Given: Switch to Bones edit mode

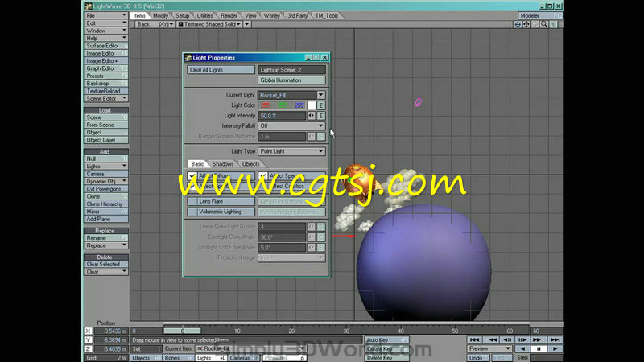Looking at the screenshot, I should coord(177,358).
